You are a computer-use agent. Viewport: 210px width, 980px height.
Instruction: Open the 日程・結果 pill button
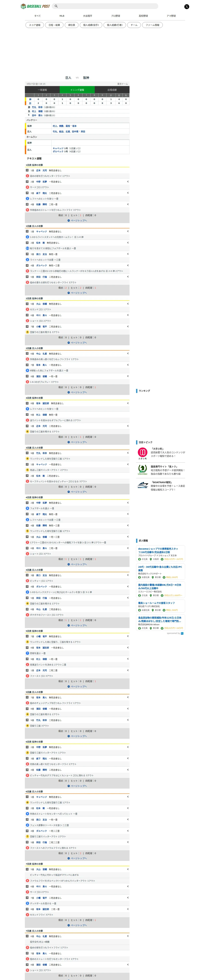pyautogui.click(x=54, y=25)
